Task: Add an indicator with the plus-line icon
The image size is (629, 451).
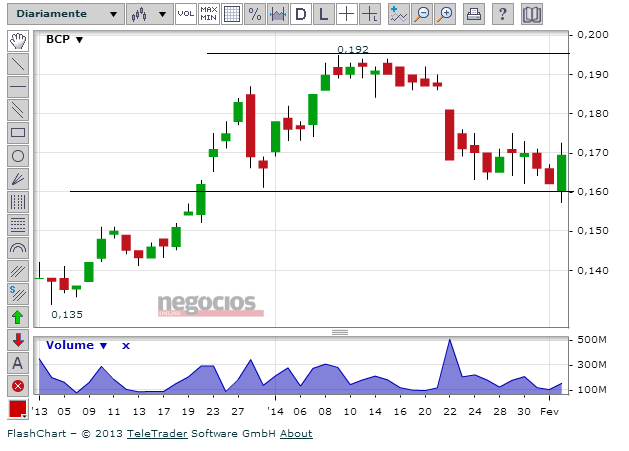Action: [399, 14]
